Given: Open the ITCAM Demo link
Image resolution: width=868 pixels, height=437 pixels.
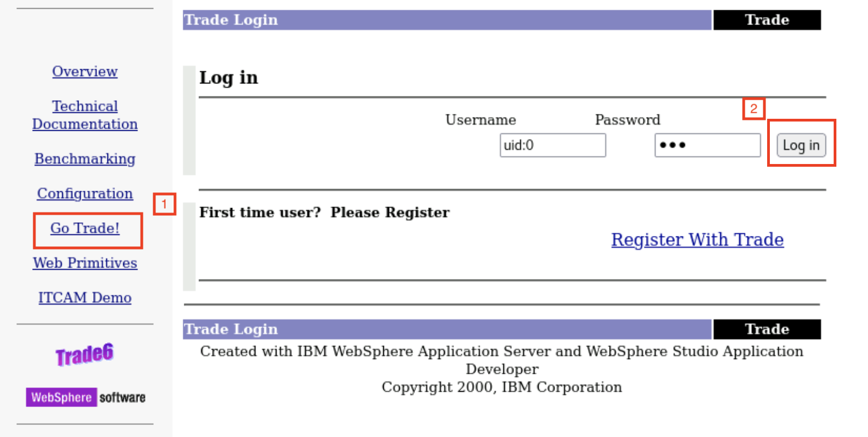Looking at the screenshot, I should 85,298.
